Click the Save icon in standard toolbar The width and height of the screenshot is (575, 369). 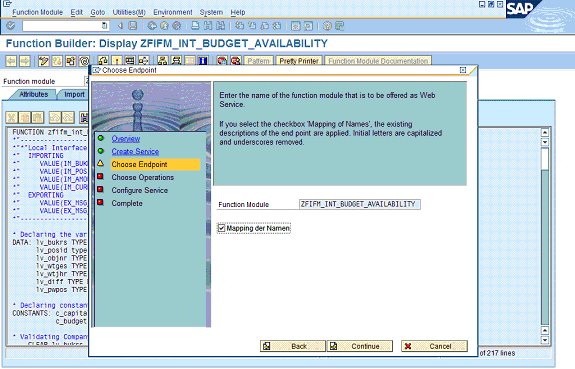pos(133,26)
